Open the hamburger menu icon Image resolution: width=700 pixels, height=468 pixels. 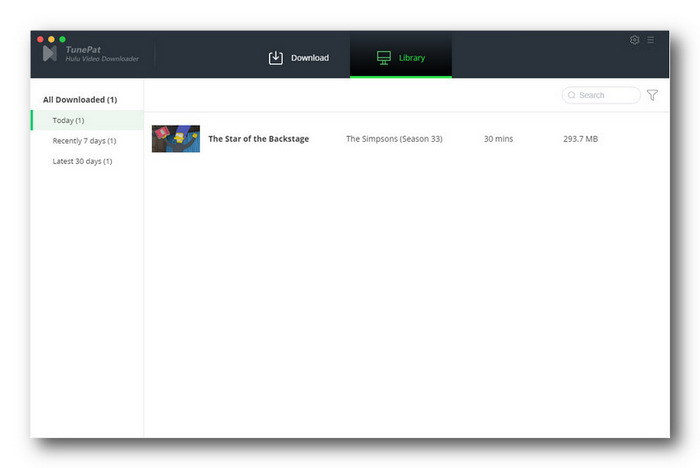click(x=650, y=40)
